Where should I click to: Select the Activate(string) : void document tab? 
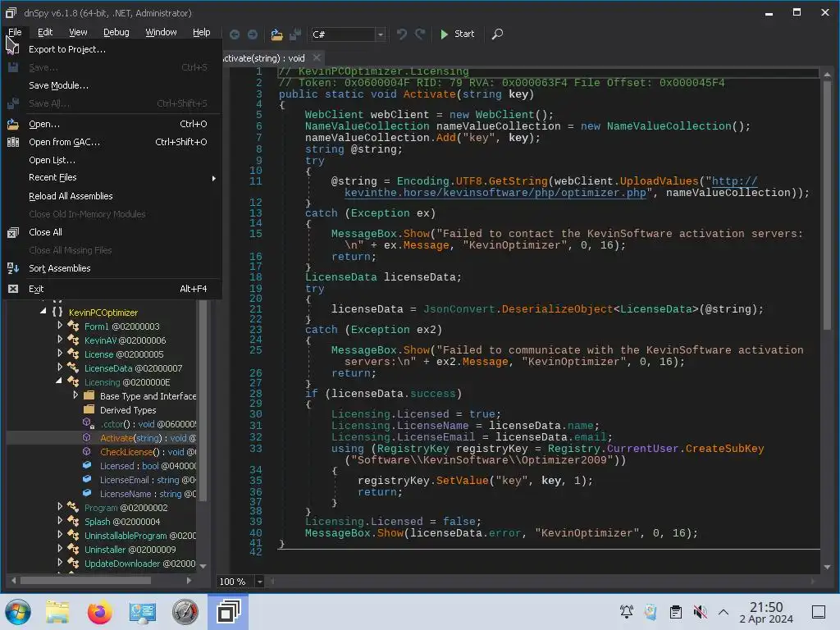click(264, 58)
